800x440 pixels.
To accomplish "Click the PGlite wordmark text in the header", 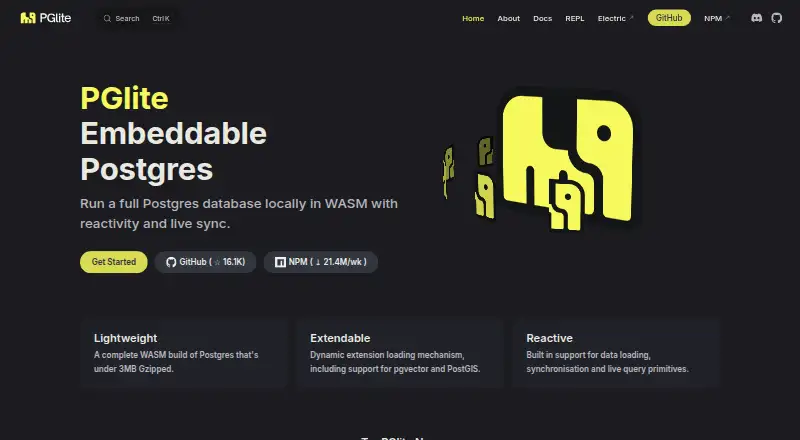I will click(55, 18).
